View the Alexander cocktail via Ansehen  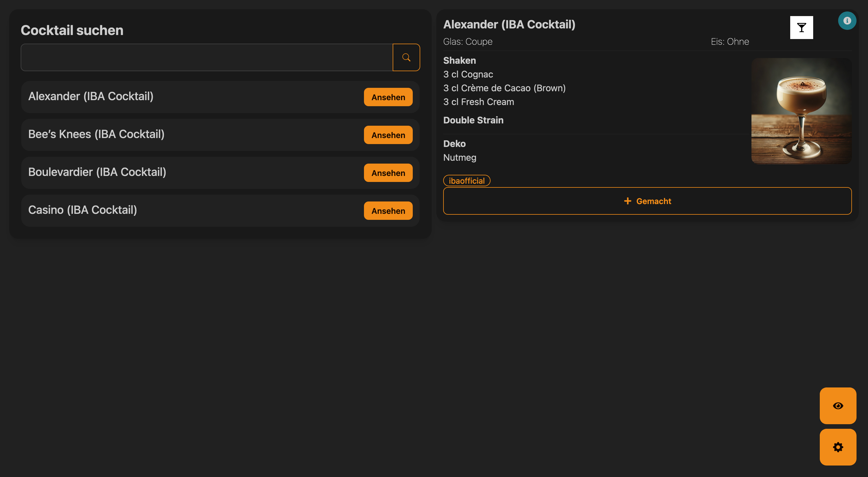(388, 97)
